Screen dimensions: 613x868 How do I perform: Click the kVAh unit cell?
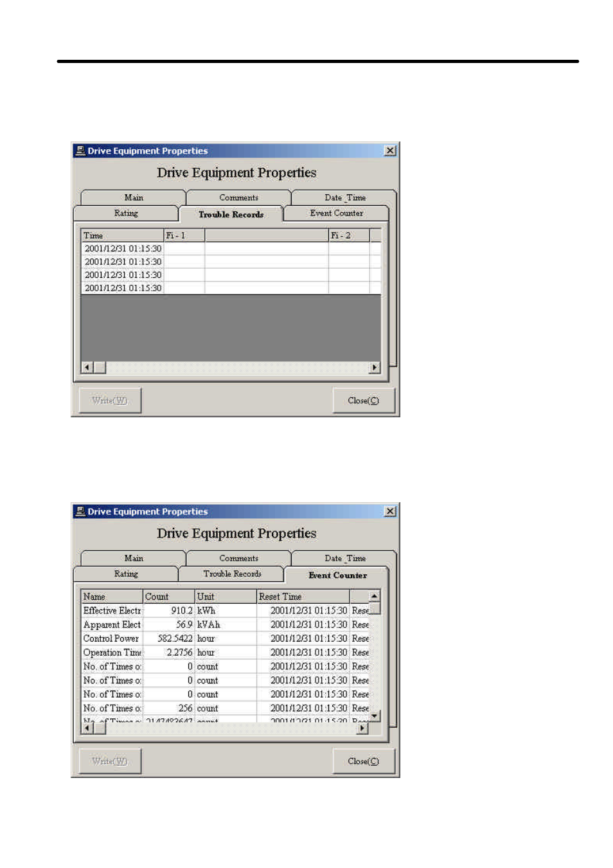[226, 624]
